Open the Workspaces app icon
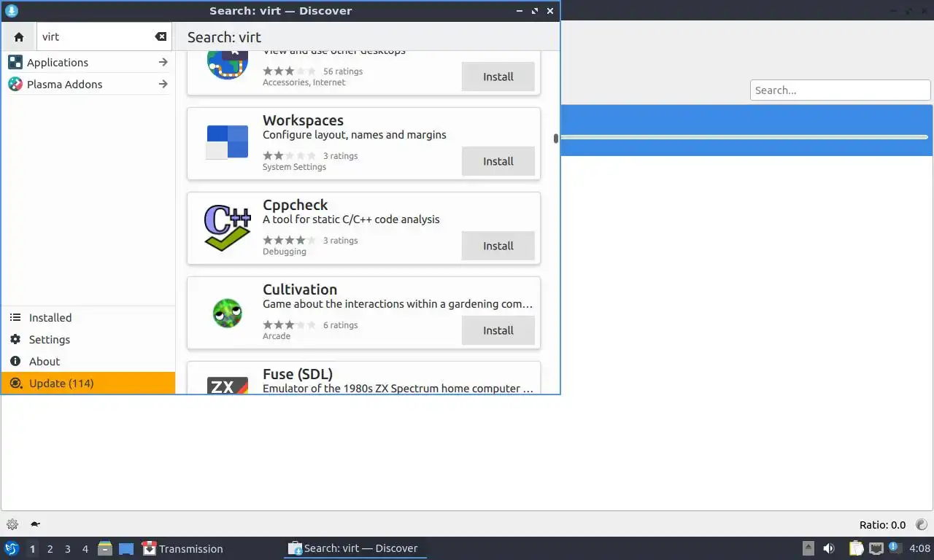Viewport: 934px width, 560px height. (x=228, y=142)
